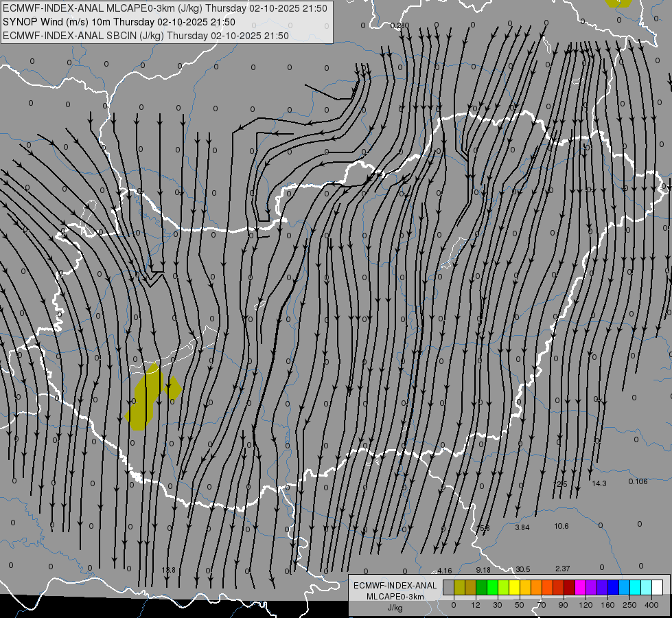This screenshot has width=672, height=618.
Task: Click the map value 0.106
Action: [x=638, y=481]
